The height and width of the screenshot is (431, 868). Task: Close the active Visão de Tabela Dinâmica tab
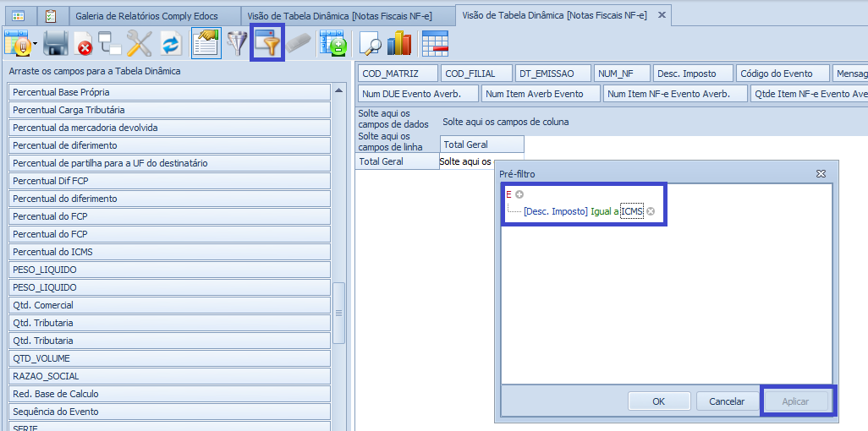coord(662,15)
